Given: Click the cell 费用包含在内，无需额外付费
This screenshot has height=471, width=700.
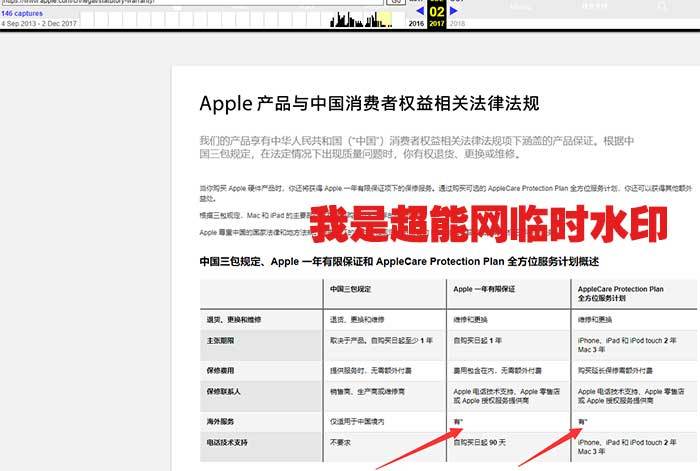Looking at the screenshot, I should pyautogui.click(x=498, y=371).
